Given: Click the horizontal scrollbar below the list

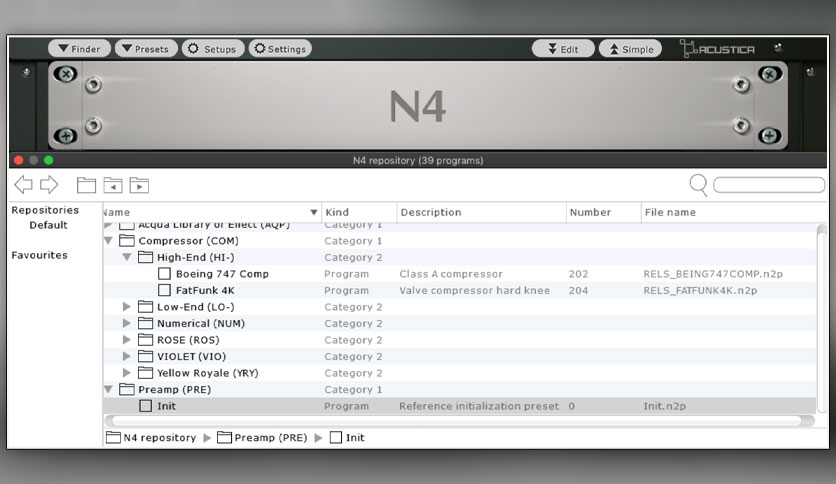Looking at the screenshot, I should pyautogui.click(x=459, y=421).
